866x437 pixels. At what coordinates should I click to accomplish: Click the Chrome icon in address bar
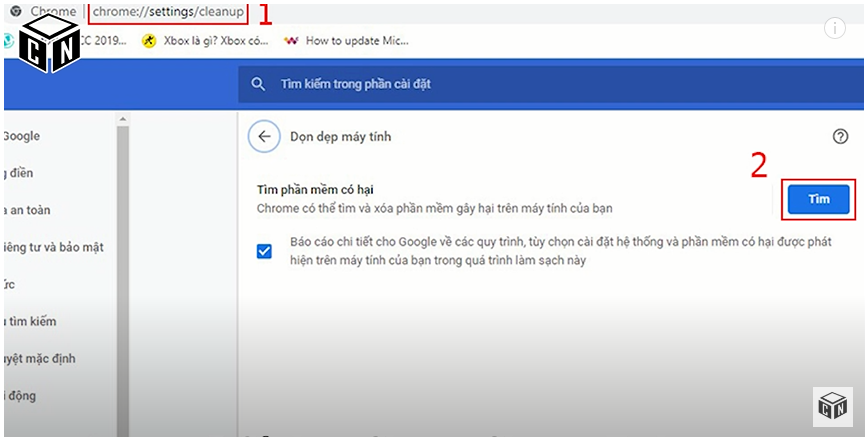17,11
